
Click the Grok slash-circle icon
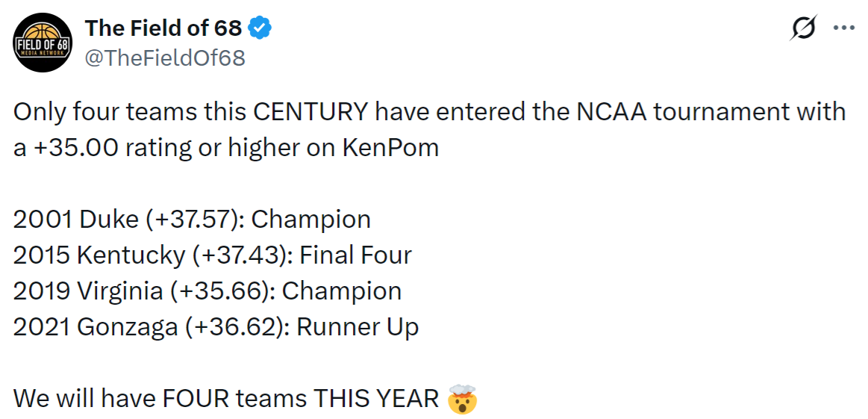pos(803,28)
